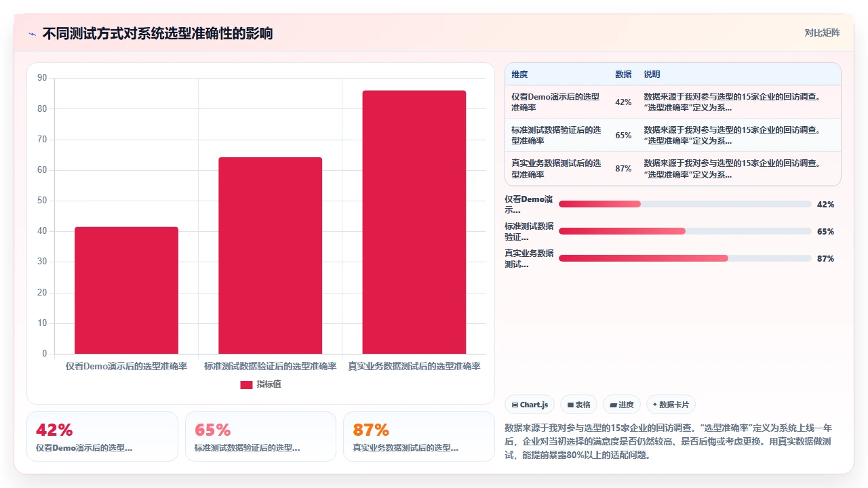Click the 指标值 legend label

[269, 384]
